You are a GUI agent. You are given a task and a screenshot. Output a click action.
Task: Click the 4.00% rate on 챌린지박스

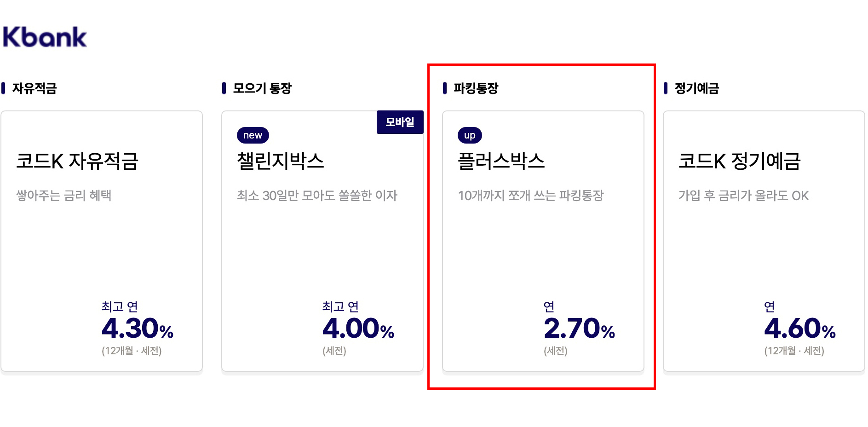(x=357, y=328)
